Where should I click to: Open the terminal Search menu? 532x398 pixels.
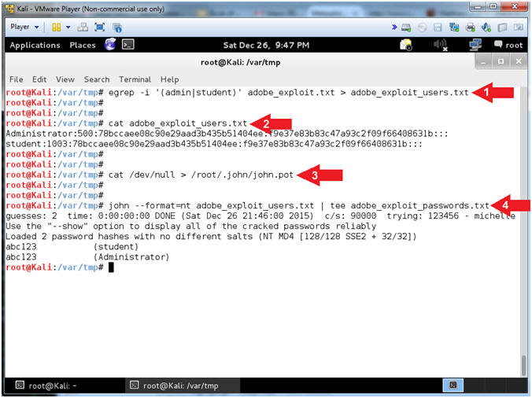pos(97,79)
